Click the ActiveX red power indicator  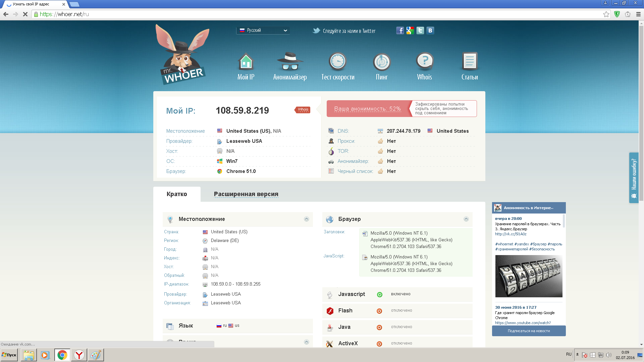tap(379, 344)
